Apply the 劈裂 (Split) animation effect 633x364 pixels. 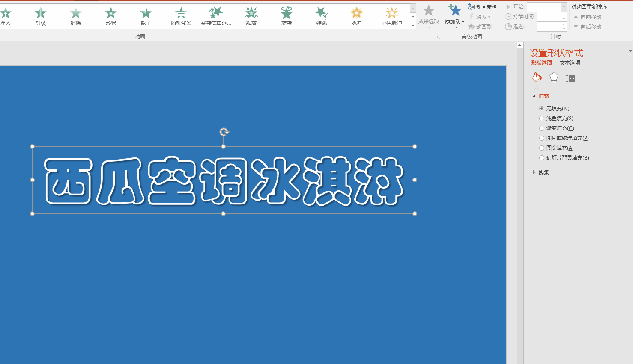41,17
